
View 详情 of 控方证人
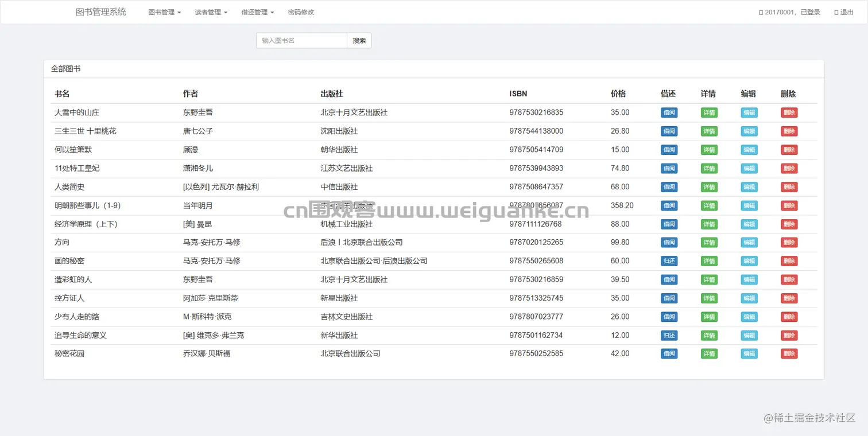(x=709, y=298)
